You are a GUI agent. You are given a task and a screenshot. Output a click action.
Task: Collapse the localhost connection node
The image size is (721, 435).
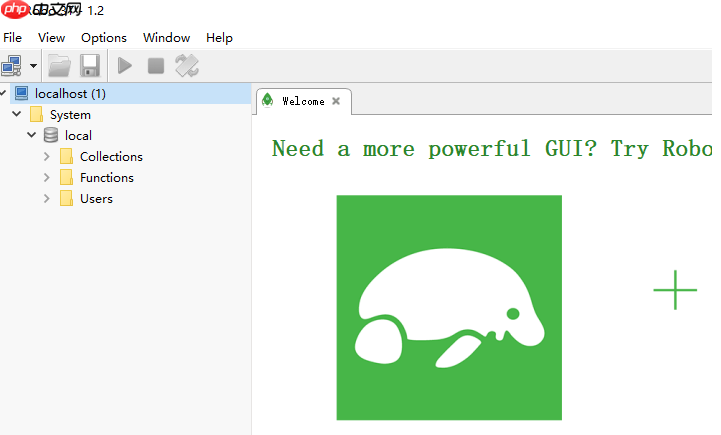(x=3, y=93)
